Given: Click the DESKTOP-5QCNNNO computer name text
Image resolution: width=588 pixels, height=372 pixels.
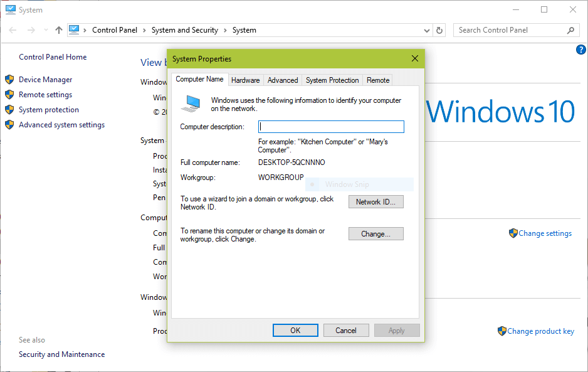Looking at the screenshot, I should [x=291, y=162].
